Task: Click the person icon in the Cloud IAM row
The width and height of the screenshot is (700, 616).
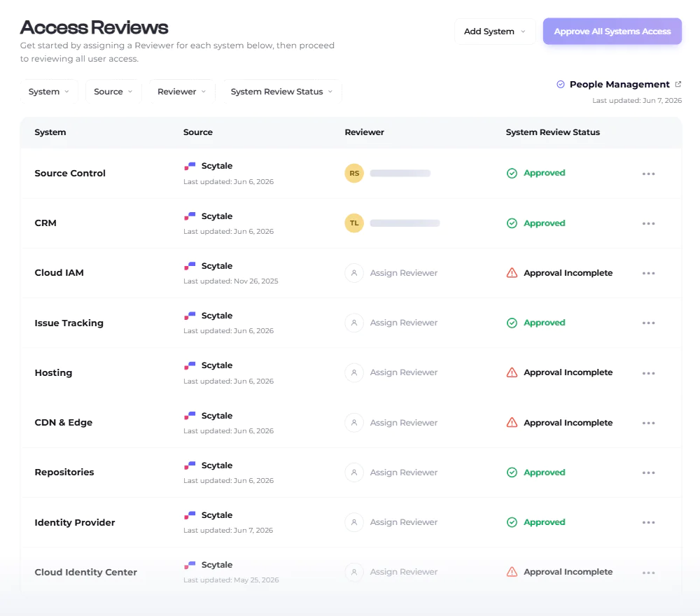Action: tap(354, 273)
